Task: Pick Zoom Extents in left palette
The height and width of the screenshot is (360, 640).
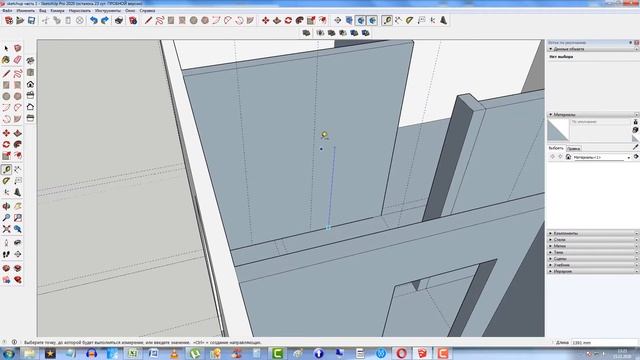Action: point(6,229)
